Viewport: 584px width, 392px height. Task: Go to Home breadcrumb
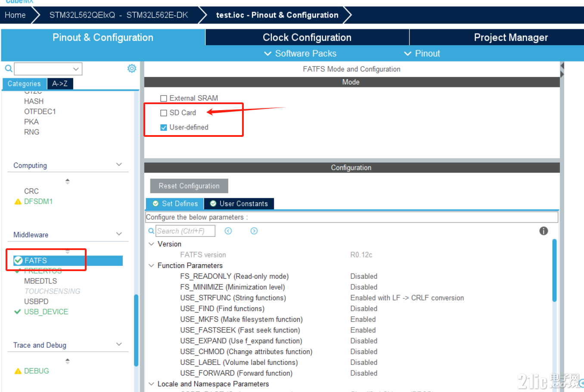(x=16, y=15)
